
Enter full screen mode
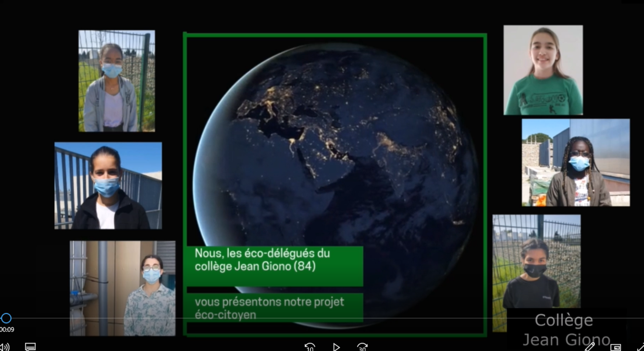pyautogui.click(x=640, y=347)
